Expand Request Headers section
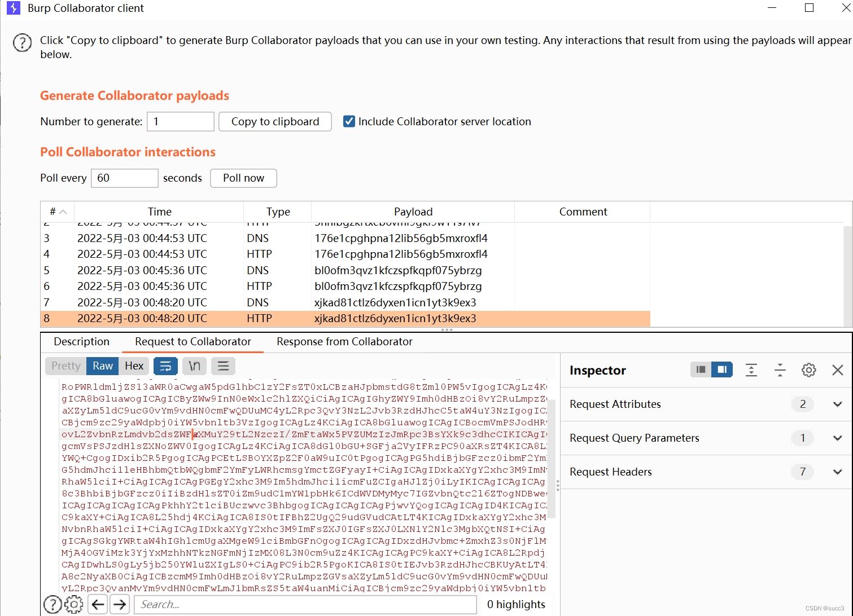853x616 pixels. click(x=838, y=472)
